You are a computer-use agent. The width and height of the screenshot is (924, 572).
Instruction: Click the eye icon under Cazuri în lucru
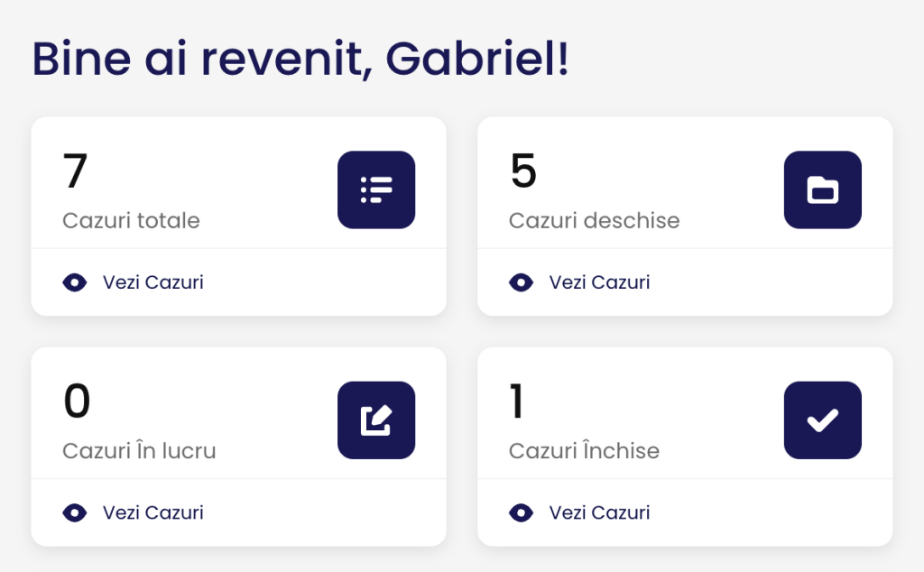click(x=75, y=513)
